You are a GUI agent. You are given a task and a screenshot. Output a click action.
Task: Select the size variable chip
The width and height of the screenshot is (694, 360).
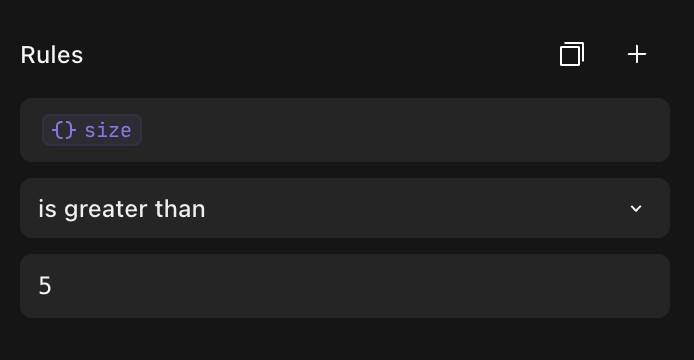92,130
